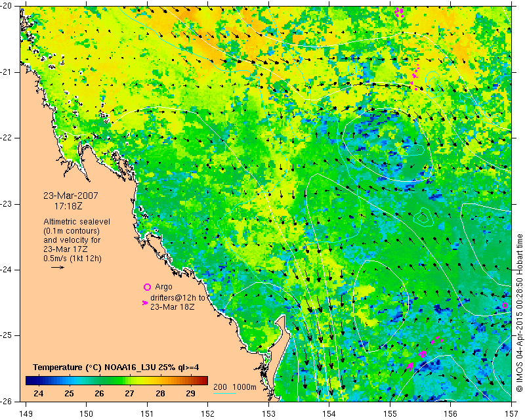The image size is (525, 420).
Task: Select the '23-Mar-2007' date label
Action: [71, 196]
